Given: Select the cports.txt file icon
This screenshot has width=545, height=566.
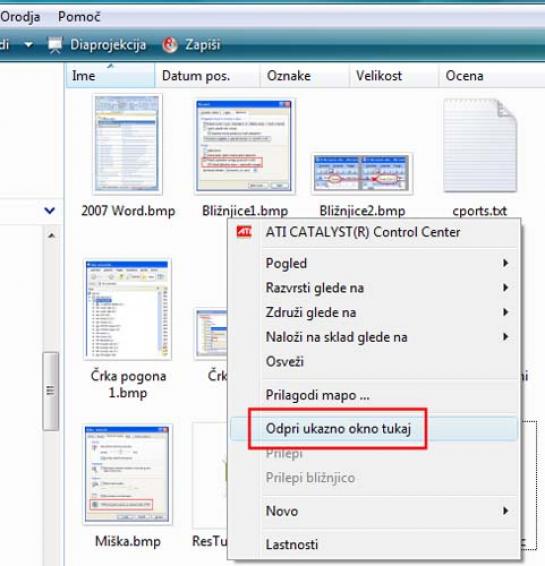Looking at the screenshot, I should 480,145.
